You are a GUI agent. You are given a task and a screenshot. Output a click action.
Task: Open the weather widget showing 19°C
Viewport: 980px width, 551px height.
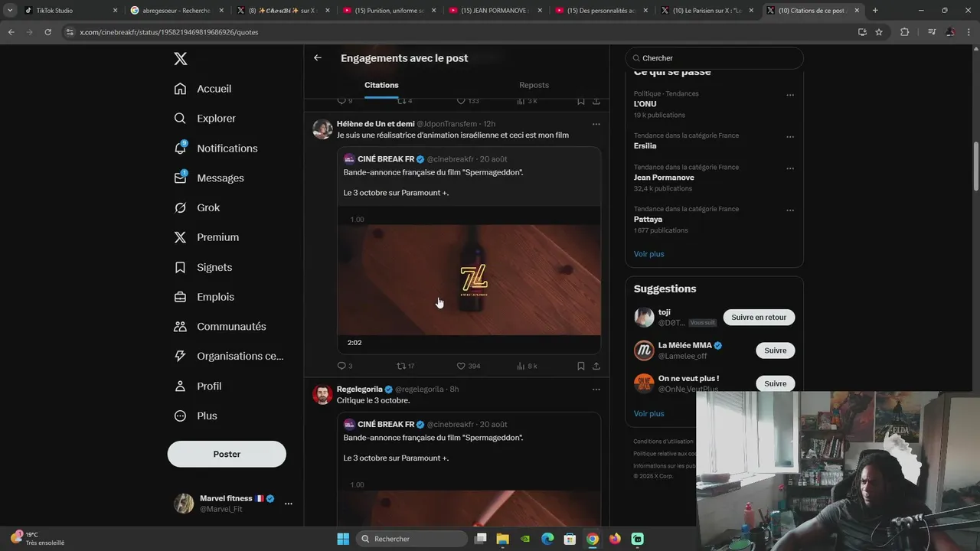pos(38,539)
